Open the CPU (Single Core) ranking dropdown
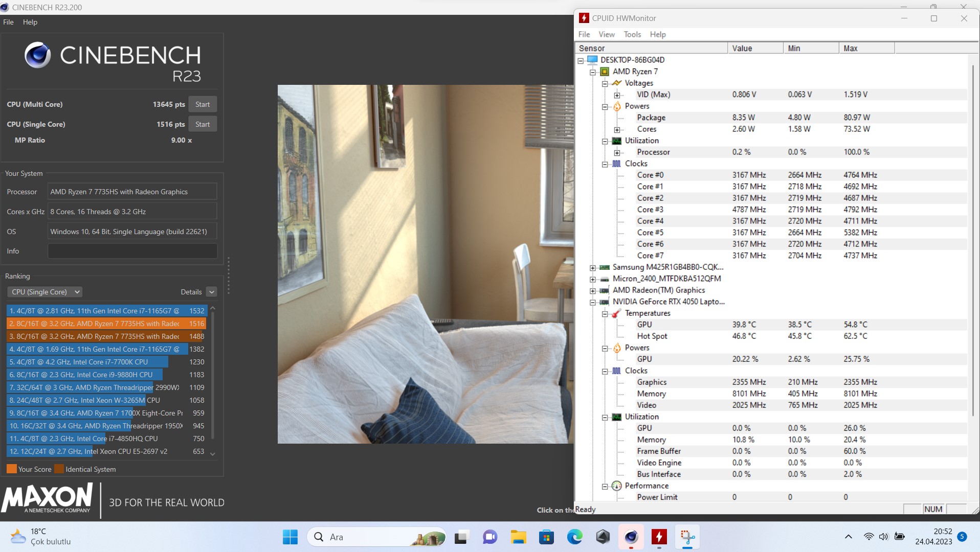The height and width of the screenshot is (552, 980). 45,292
